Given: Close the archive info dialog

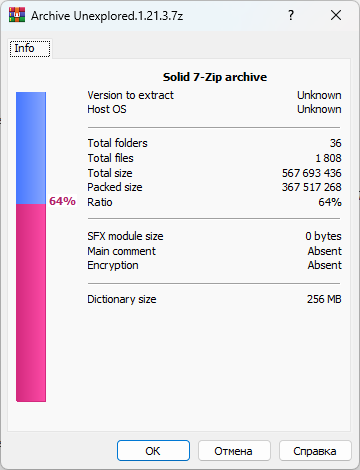Looking at the screenshot, I should 336,15.
